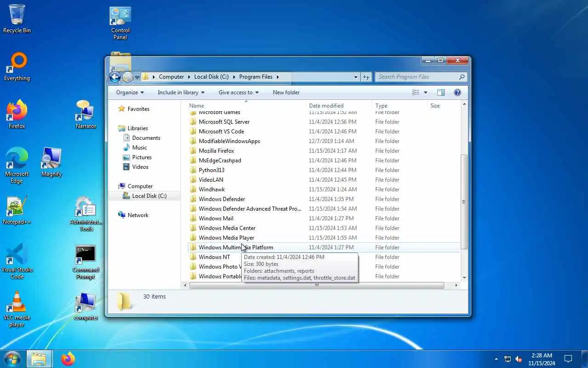Click the Windows Start button
The width and height of the screenshot is (588, 368).
(x=12, y=358)
